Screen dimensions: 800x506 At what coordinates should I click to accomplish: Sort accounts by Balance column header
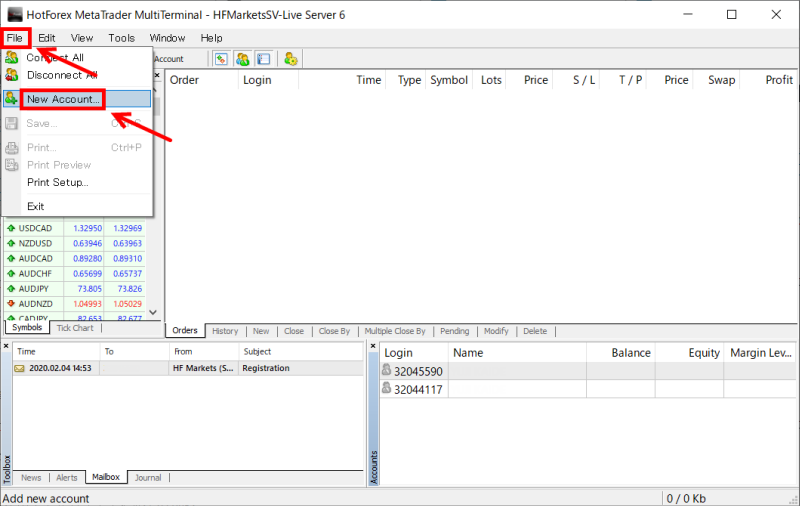630,352
